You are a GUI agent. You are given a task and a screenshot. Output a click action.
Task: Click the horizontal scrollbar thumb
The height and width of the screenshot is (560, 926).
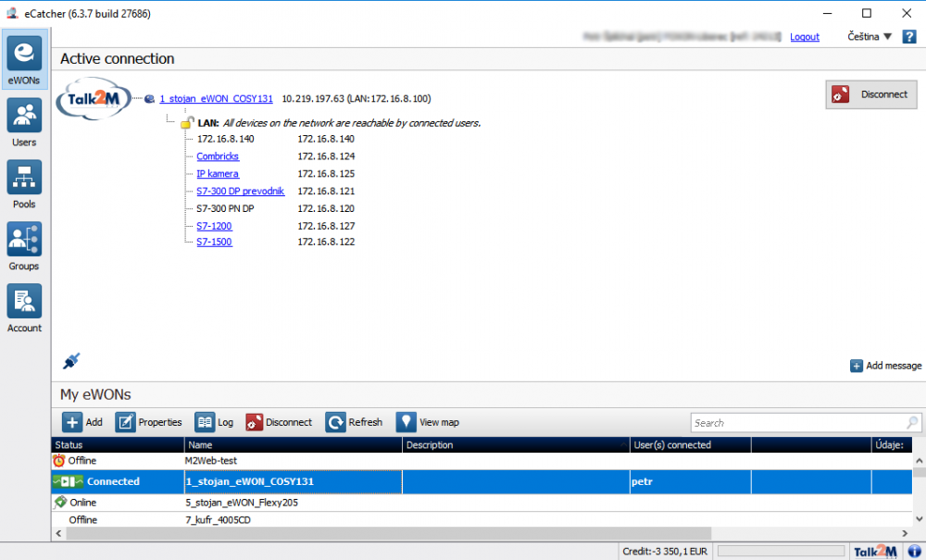point(388,533)
